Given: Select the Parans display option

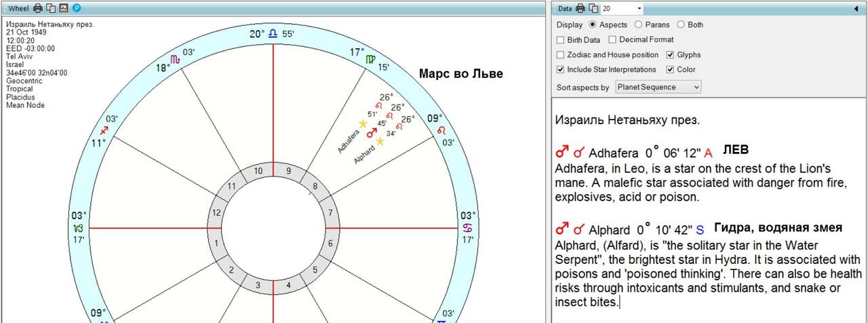Looking at the screenshot, I should pyautogui.click(x=639, y=24).
